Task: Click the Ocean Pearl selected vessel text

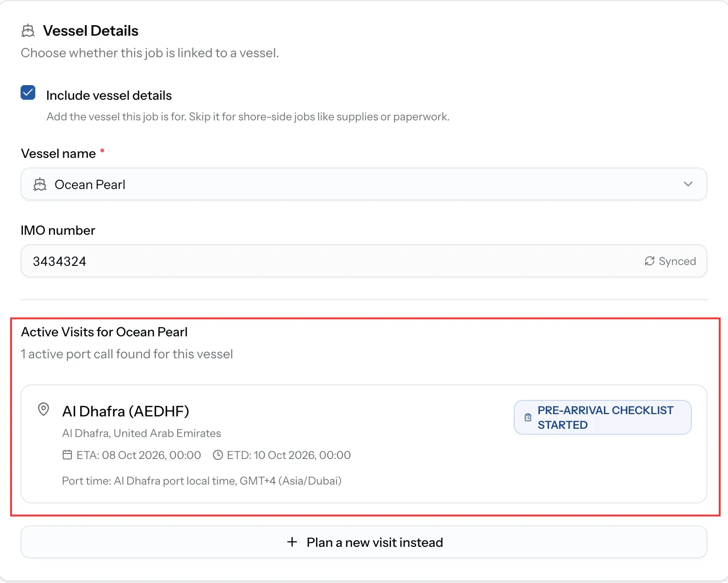Action: tap(90, 184)
